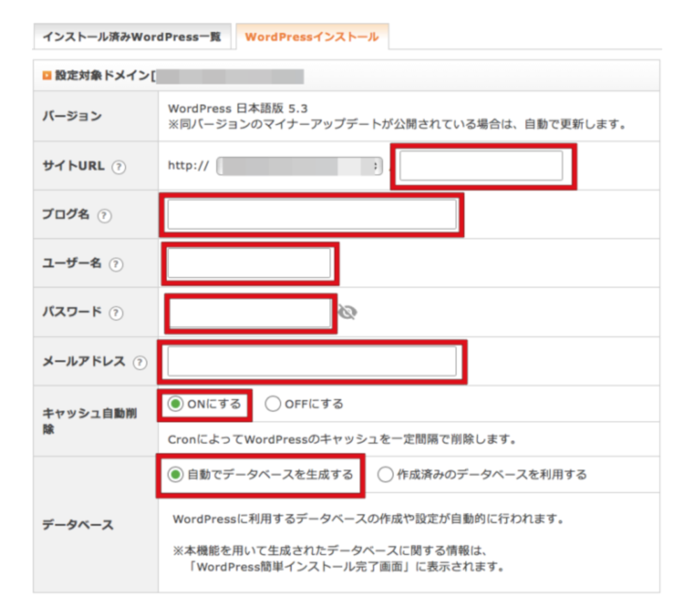Open the site URL domain dropdown
Screen dimensions: 698x616
tap(299, 166)
